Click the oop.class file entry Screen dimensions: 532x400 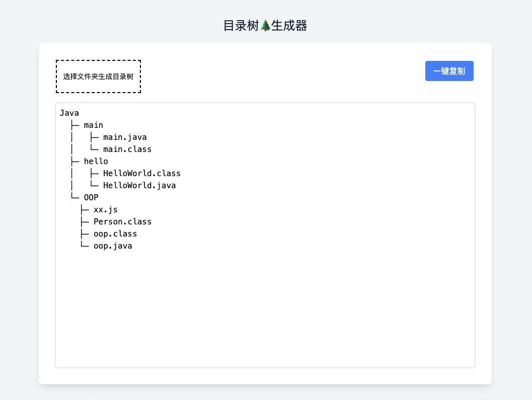click(x=115, y=233)
